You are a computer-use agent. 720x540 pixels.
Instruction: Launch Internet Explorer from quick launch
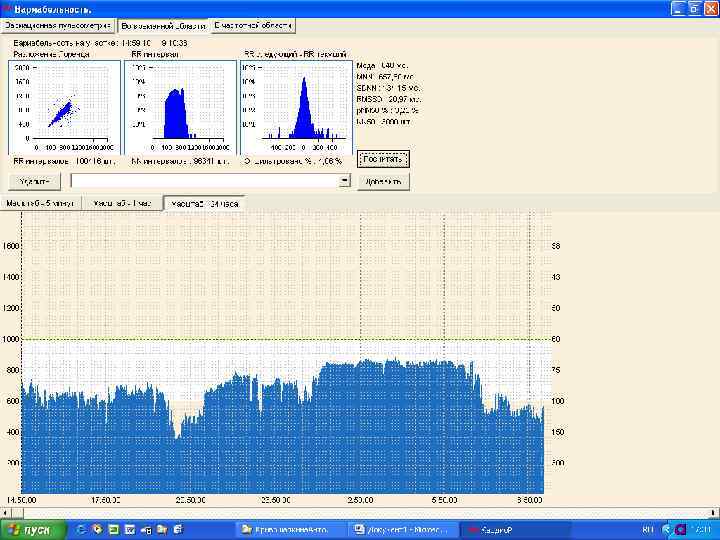[81, 530]
